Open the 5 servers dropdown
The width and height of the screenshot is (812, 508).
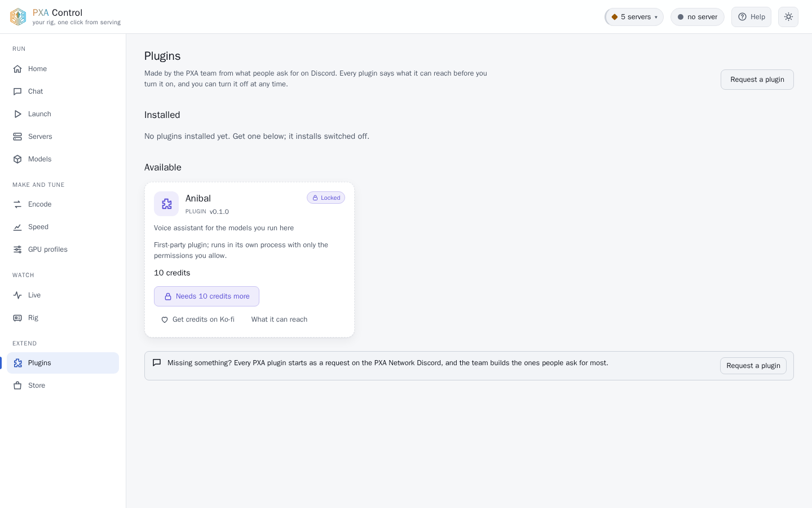pyautogui.click(x=634, y=17)
